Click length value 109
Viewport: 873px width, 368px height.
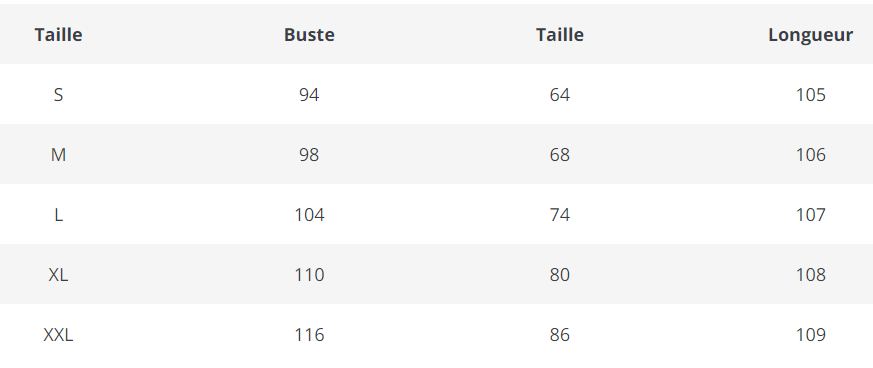tap(811, 335)
